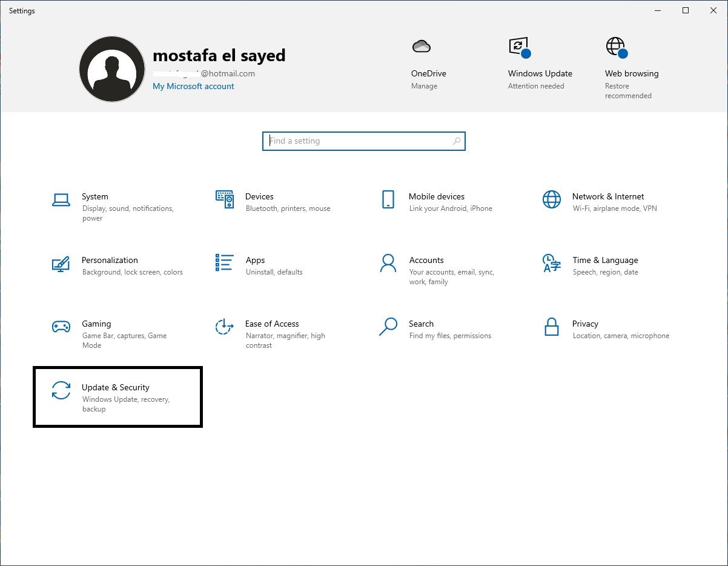
Task: Open Search settings for files and permissions
Action: (421, 329)
